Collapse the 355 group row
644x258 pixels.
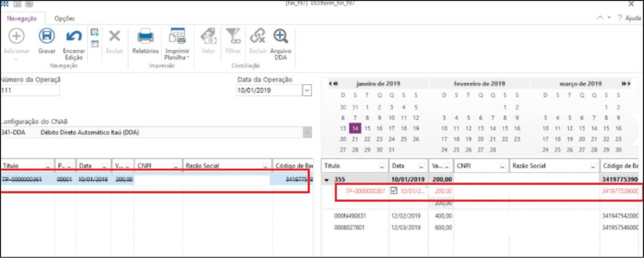(x=327, y=179)
